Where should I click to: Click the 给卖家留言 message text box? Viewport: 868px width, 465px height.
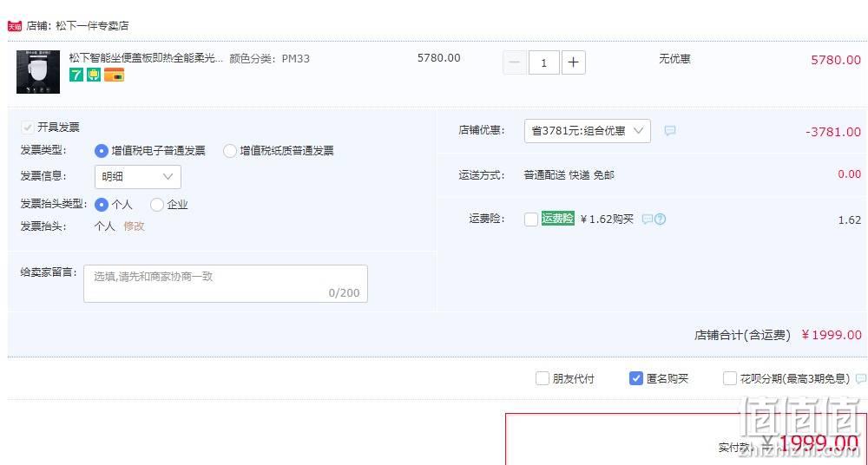[x=226, y=284]
